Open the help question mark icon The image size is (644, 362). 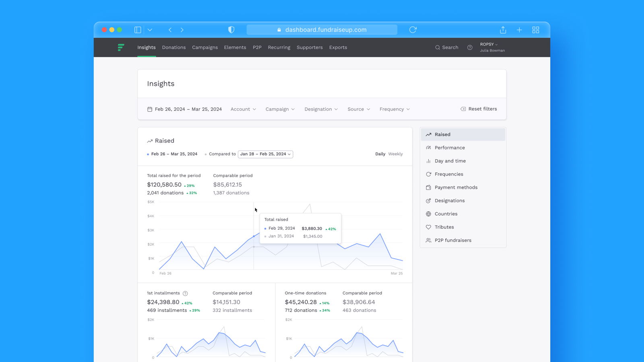pos(470,47)
